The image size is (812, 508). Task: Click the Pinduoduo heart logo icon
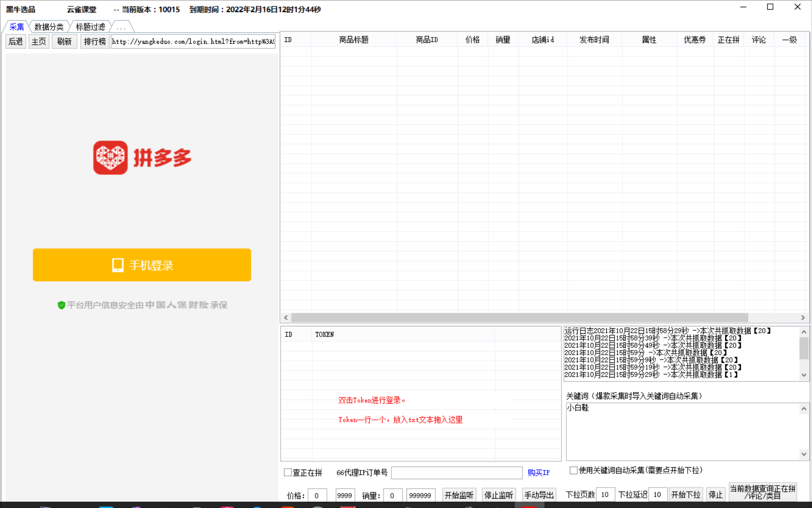[111, 158]
